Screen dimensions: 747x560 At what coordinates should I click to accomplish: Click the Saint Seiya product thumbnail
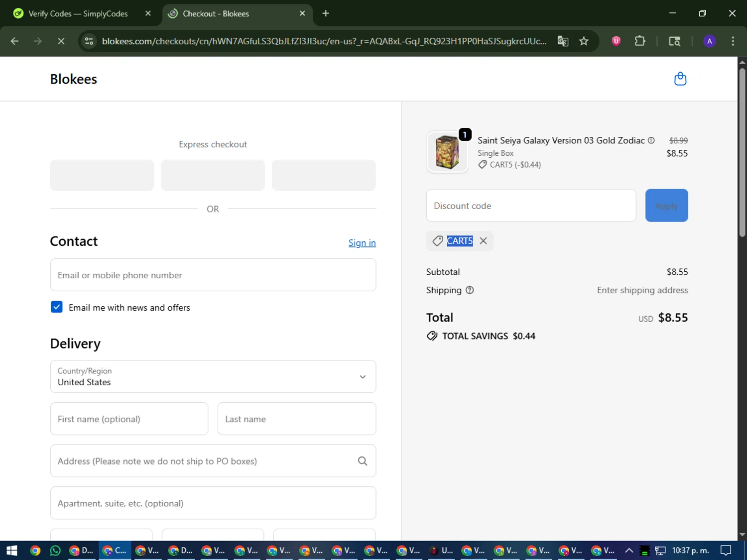click(447, 152)
